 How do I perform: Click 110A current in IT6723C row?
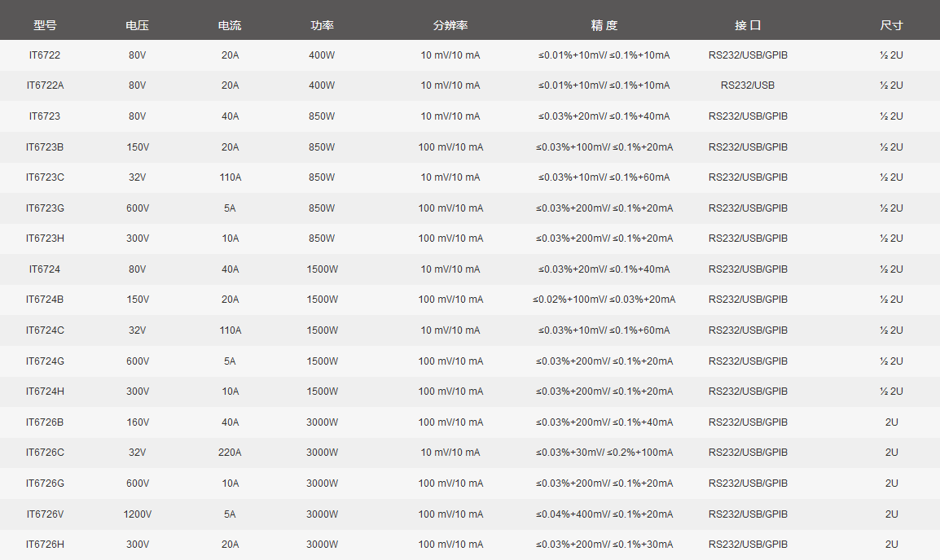[231, 177]
